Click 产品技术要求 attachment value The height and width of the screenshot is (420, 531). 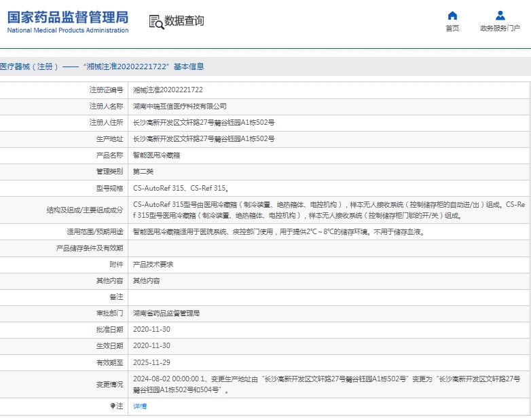click(153, 265)
